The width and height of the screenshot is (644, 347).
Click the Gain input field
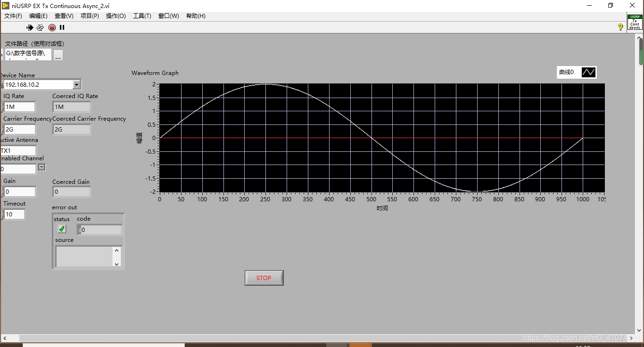click(19, 191)
